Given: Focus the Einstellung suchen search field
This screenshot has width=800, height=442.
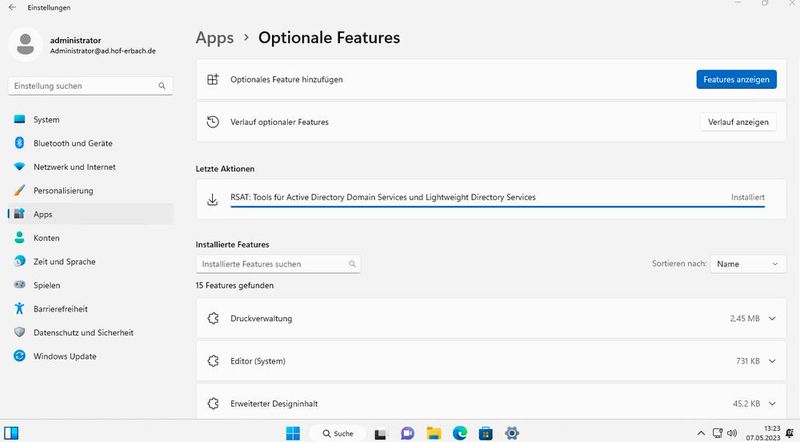Looking at the screenshot, I should 90,86.
